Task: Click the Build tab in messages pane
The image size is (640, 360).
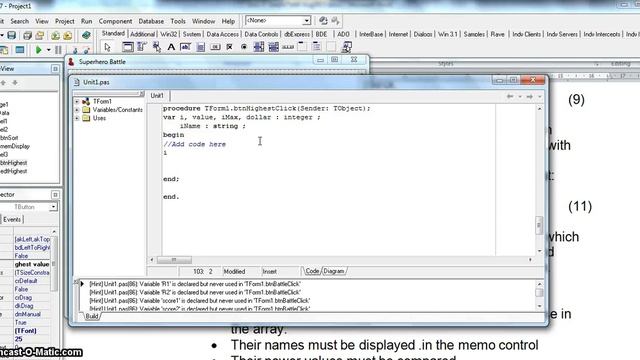Action: click(92, 316)
